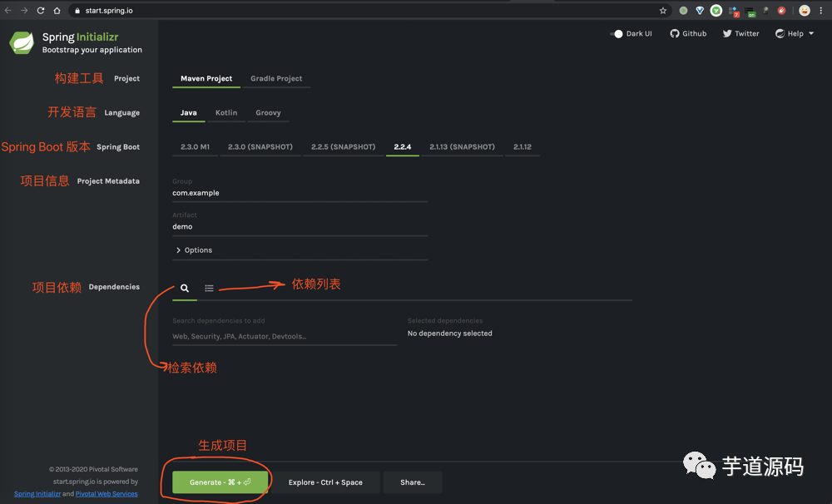The height and width of the screenshot is (504, 832).
Task: Click the Spring Initializr title text
Action: [x=80, y=37]
